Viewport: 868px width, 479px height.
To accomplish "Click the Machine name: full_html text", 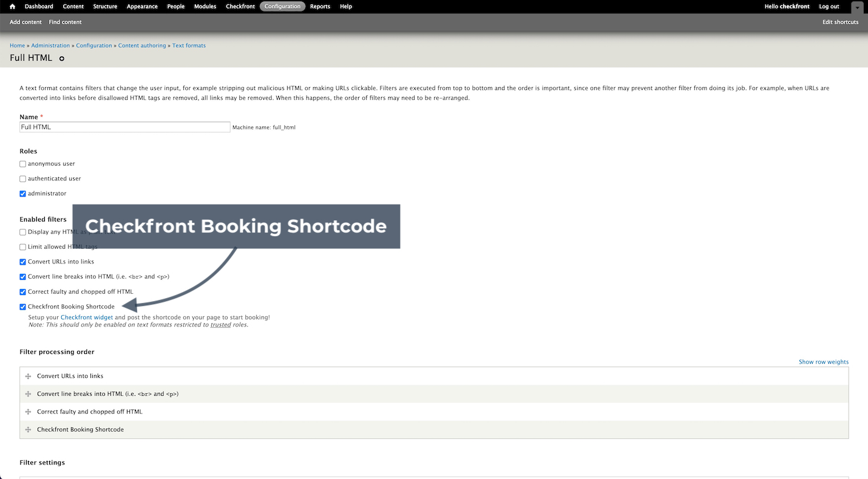I will pos(264,128).
